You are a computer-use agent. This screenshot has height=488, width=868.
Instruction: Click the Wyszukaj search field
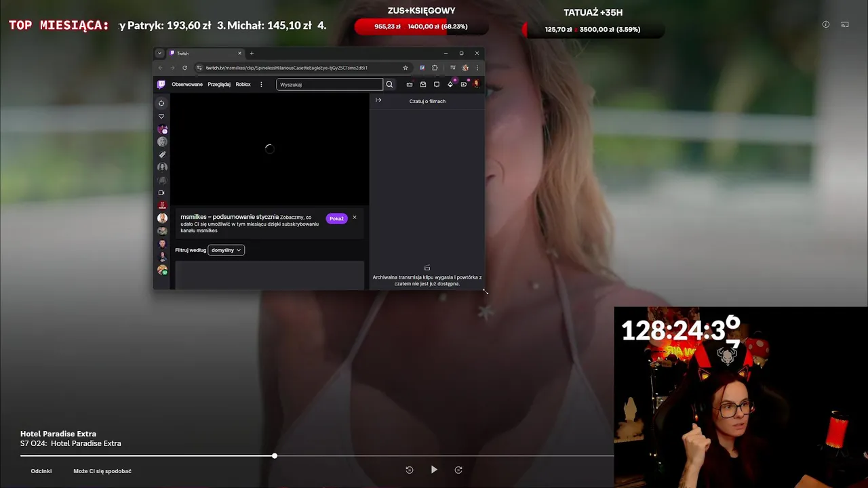pyautogui.click(x=330, y=85)
